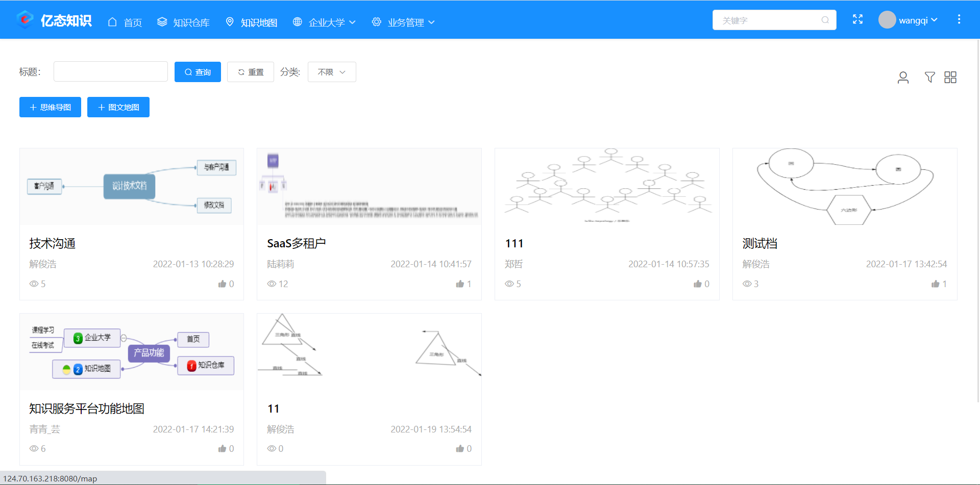Open the 首页 navigation item

pos(125,22)
